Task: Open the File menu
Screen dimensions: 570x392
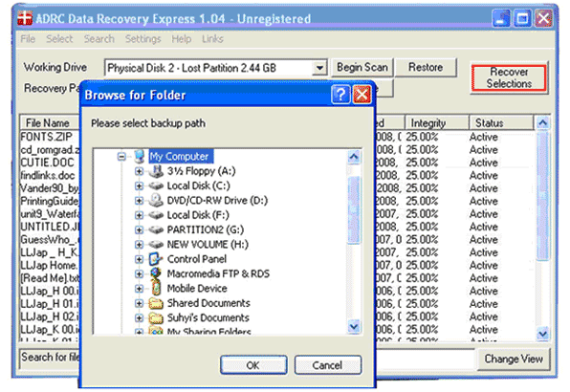Action: click(28, 39)
